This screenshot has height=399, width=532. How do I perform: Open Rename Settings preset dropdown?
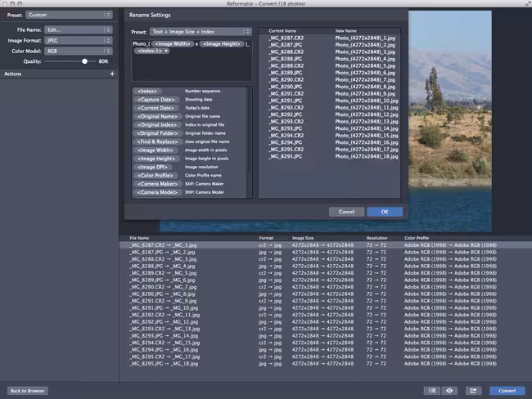click(x=201, y=32)
